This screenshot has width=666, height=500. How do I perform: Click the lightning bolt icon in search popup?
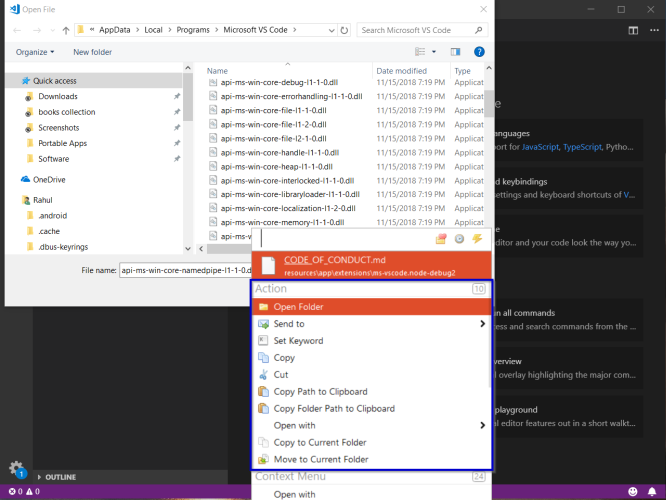coord(477,239)
